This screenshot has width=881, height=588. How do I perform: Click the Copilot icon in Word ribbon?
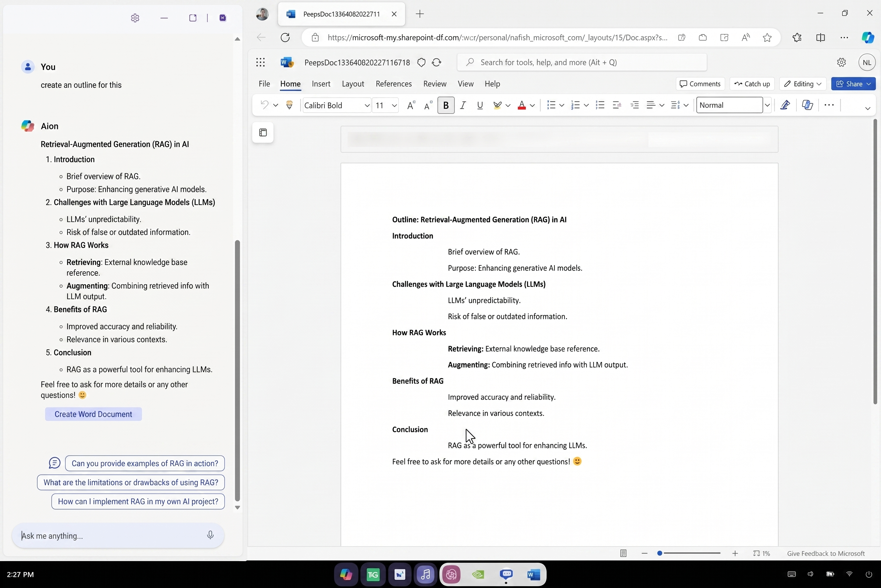coord(807,105)
